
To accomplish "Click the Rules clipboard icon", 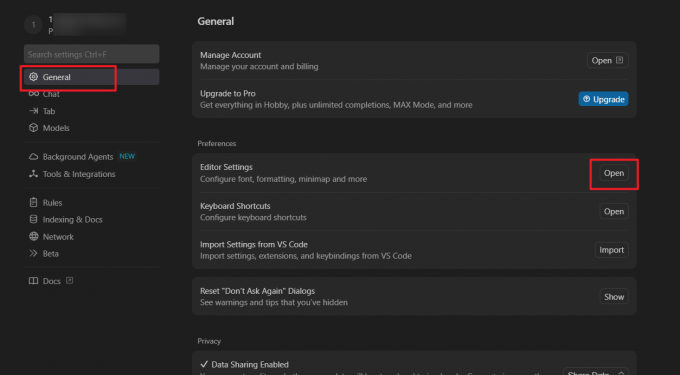I will [x=33, y=202].
